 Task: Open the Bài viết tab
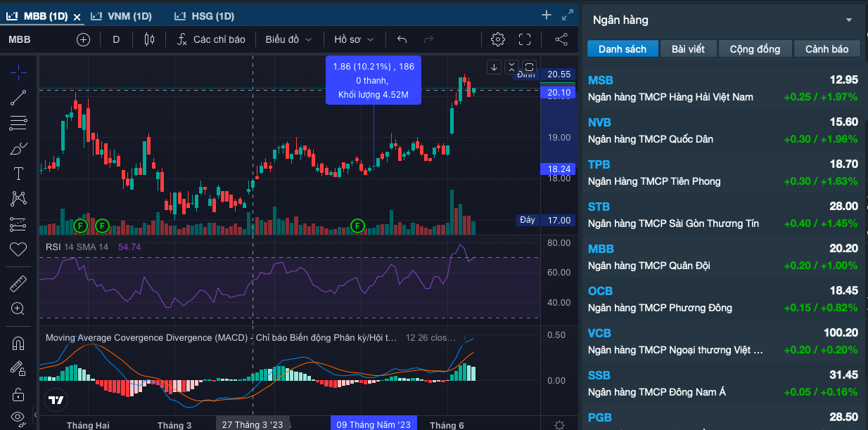tap(688, 48)
